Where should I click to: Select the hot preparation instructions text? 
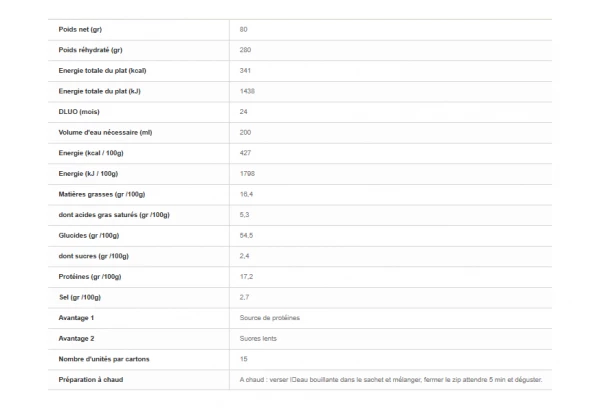pos(390,380)
